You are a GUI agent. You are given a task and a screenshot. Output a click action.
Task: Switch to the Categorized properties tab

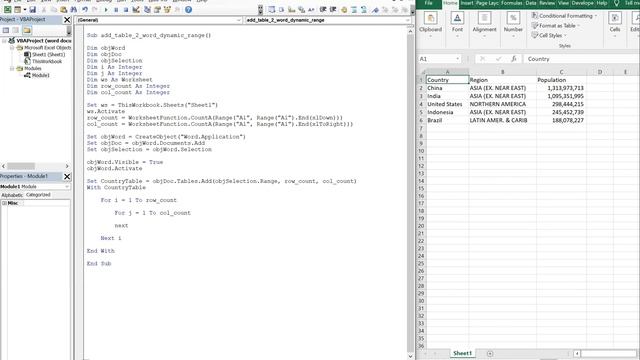point(38,195)
